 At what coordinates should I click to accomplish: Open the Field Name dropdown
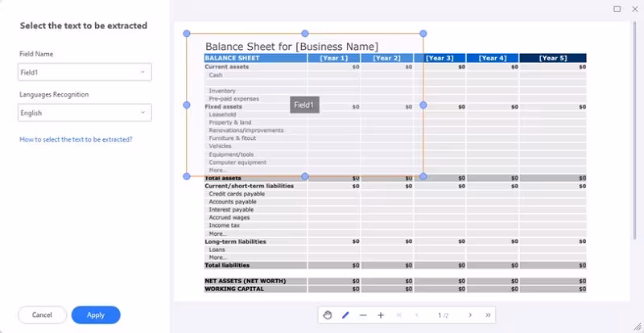point(85,72)
